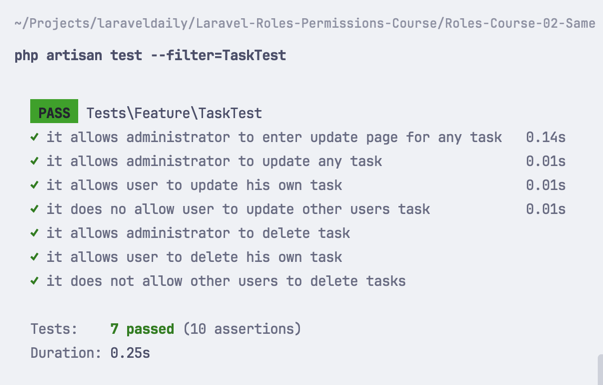Click checkmark beside administrator enter update page test

click(x=35, y=137)
